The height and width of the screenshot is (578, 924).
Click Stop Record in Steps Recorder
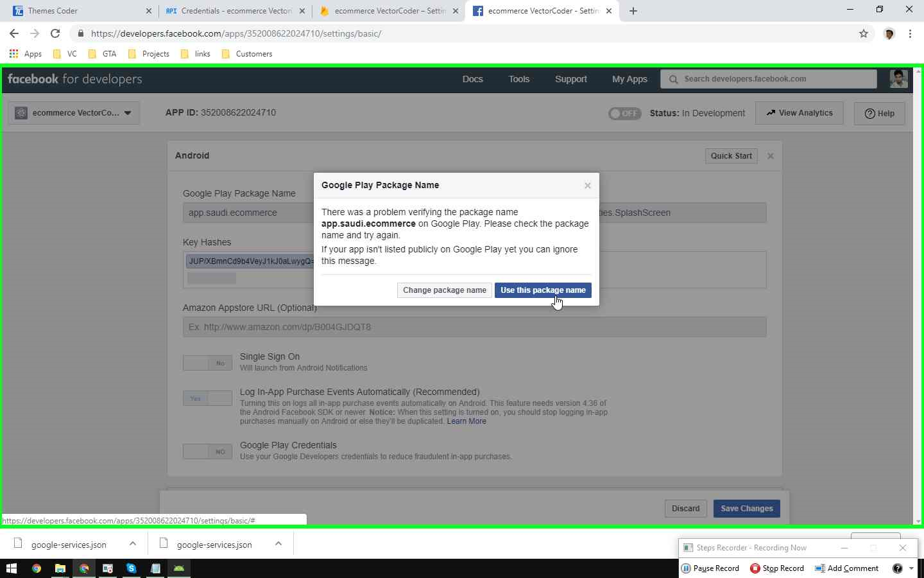coord(777,568)
